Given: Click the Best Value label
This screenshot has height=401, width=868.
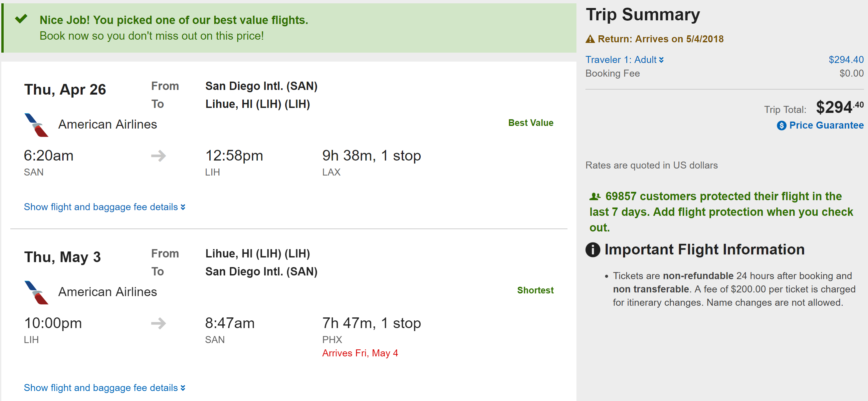Looking at the screenshot, I should [x=531, y=123].
